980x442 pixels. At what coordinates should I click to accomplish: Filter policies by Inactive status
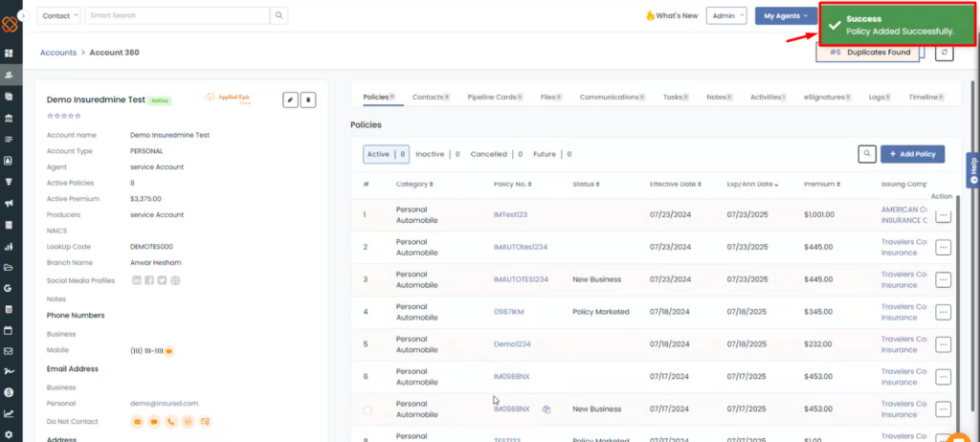pos(437,154)
